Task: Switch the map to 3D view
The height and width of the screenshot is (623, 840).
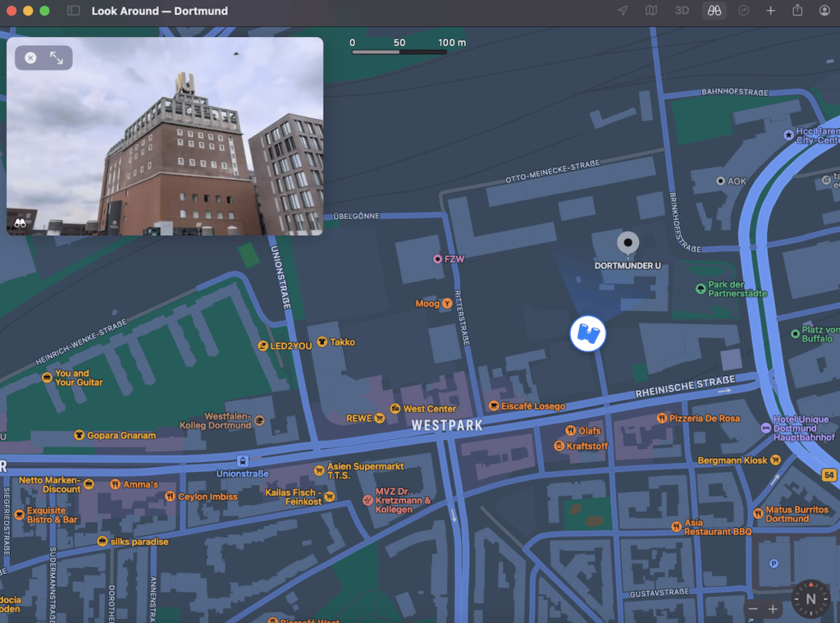Action: click(682, 11)
